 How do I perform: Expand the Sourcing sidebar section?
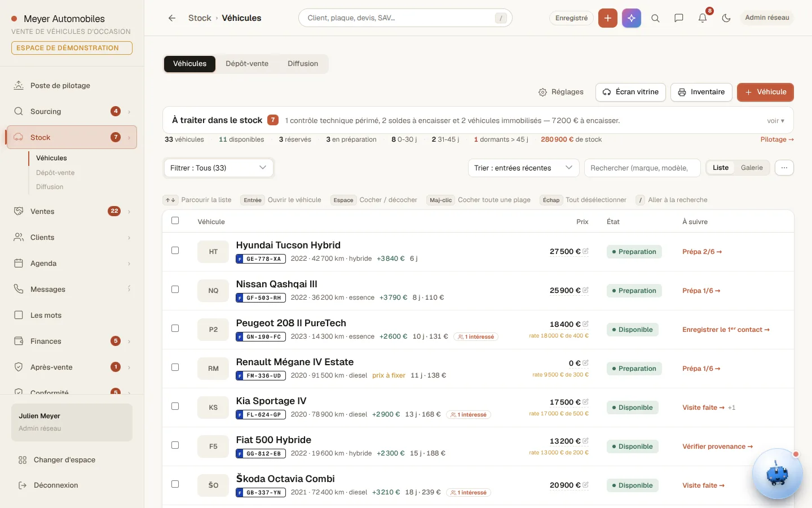pyautogui.click(x=129, y=112)
